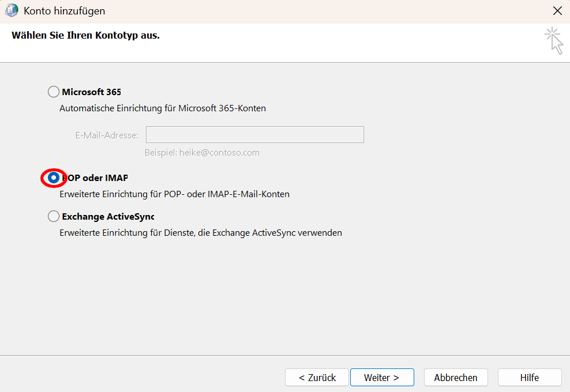The width and height of the screenshot is (570, 392).
Task: Click the E-Mail-Adresse field label
Action: pos(107,135)
